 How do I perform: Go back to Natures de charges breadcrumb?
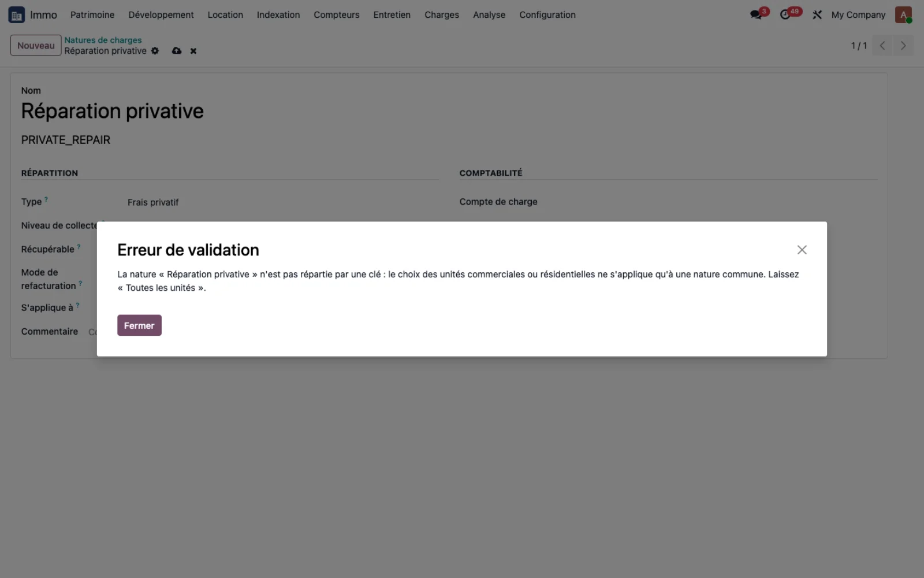pos(103,40)
